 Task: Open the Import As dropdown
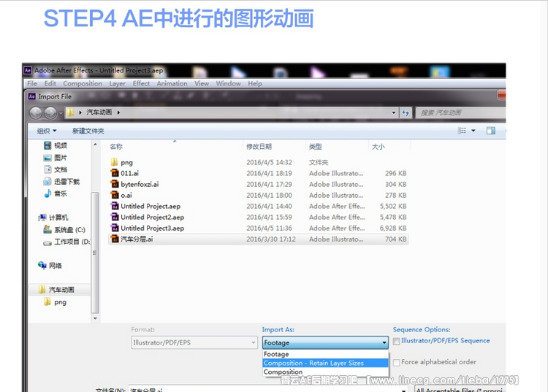[325, 342]
